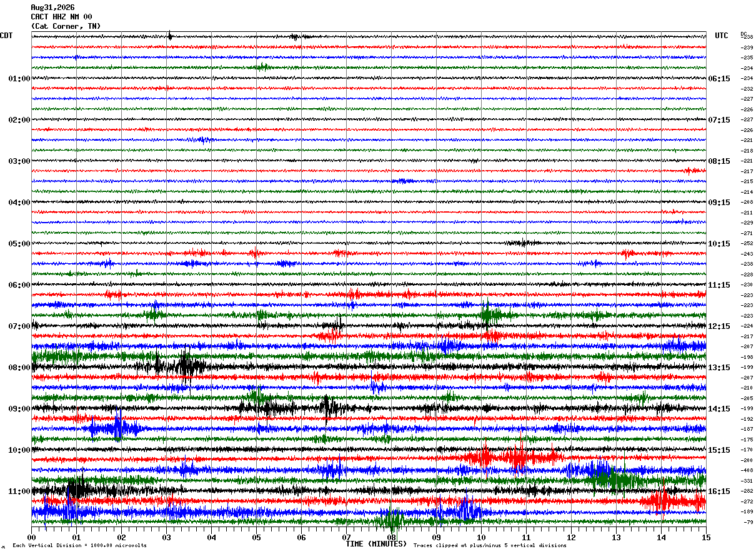The height and width of the screenshot is (554, 756).
Task: Select the CACT HHZ NM 00 station header
Action: pyautogui.click(x=61, y=17)
